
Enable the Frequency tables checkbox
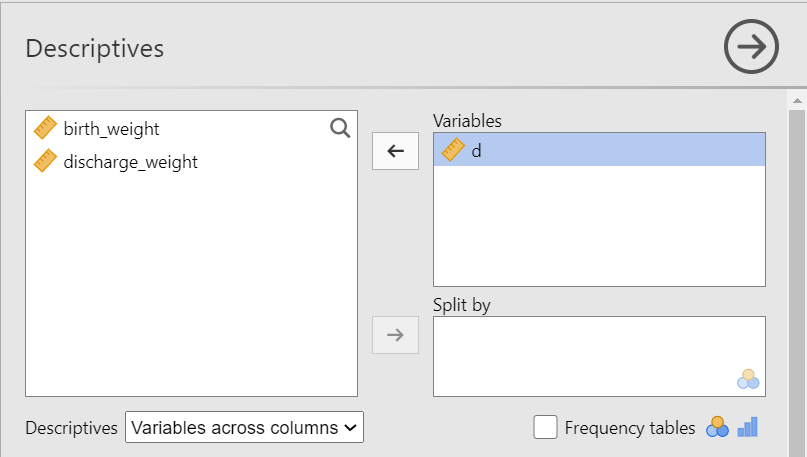tap(545, 428)
